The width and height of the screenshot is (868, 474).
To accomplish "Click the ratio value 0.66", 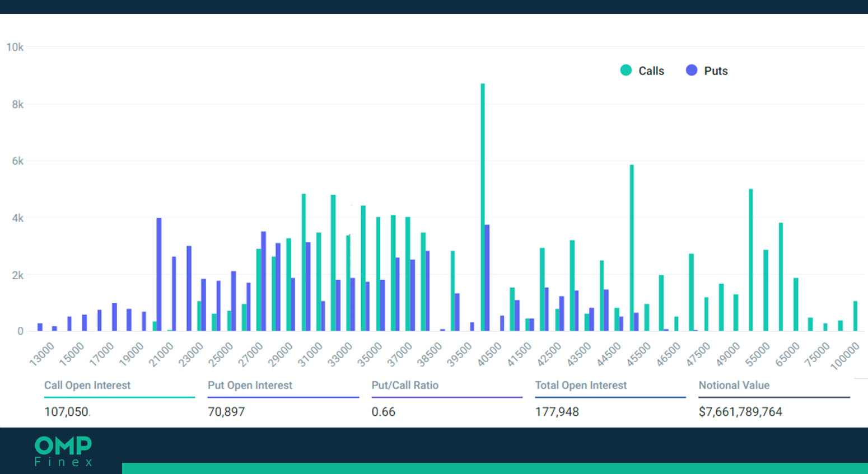I will pos(384,412).
